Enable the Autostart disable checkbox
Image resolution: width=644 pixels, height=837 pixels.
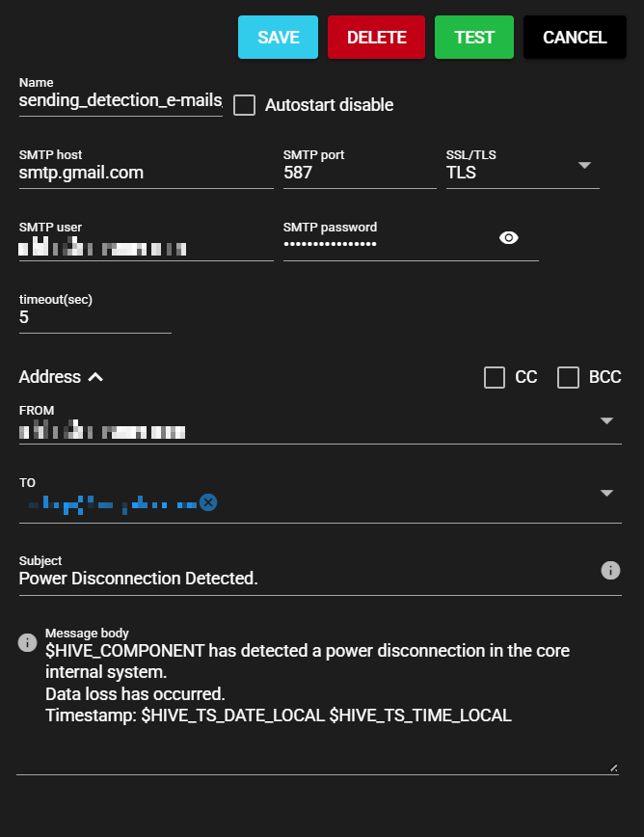point(245,105)
